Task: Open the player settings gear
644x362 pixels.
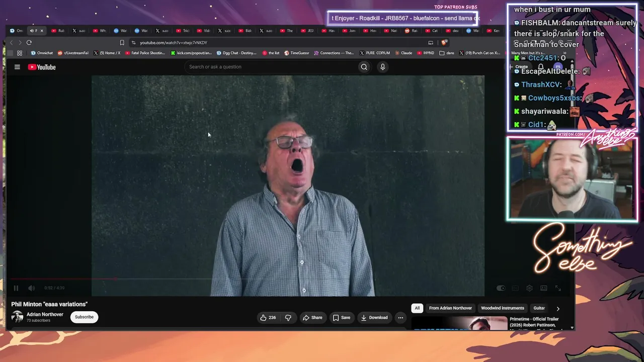Action: tap(529, 288)
